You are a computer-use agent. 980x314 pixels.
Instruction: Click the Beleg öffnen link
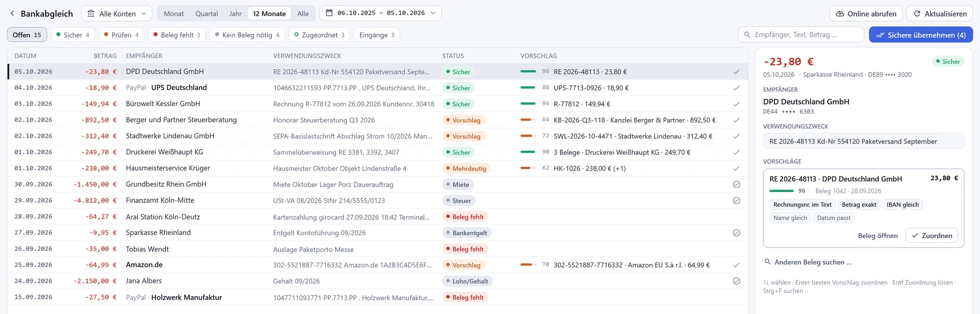coord(878,236)
